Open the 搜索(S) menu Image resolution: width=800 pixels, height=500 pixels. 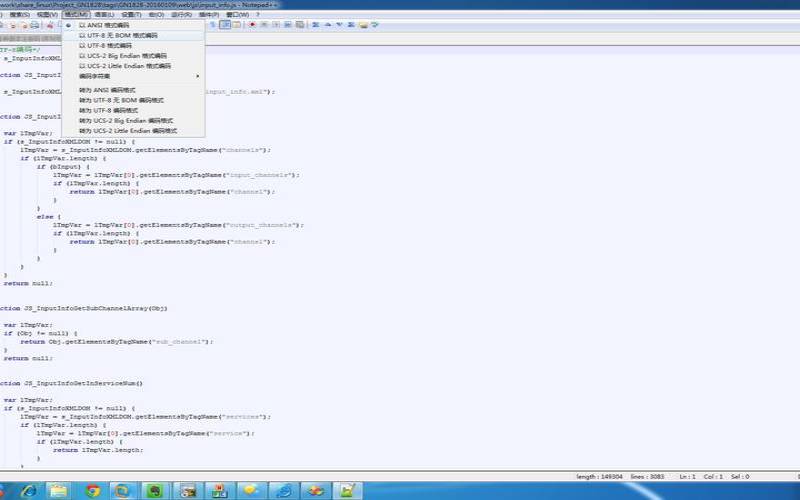(x=19, y=14)
